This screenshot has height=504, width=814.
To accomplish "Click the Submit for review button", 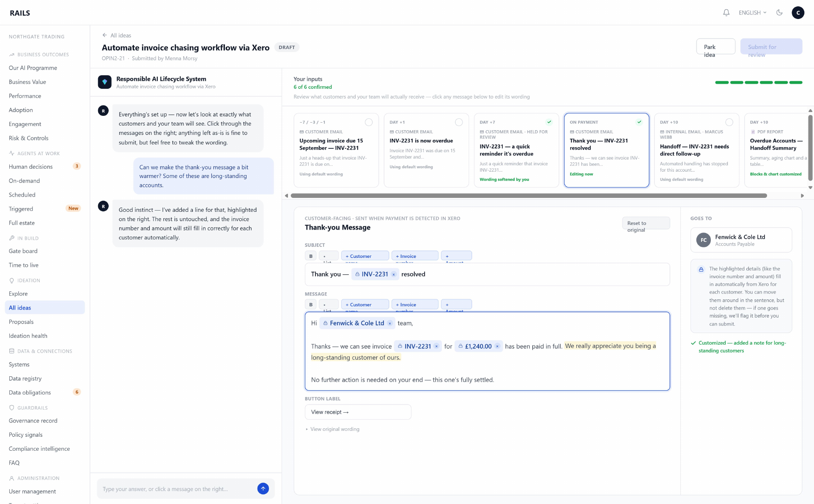I will tap(771, 47).
